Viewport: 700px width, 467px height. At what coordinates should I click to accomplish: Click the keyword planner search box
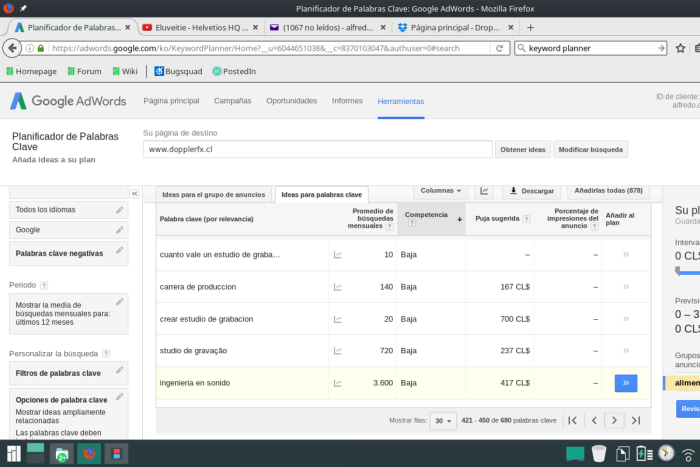point(591,48)
